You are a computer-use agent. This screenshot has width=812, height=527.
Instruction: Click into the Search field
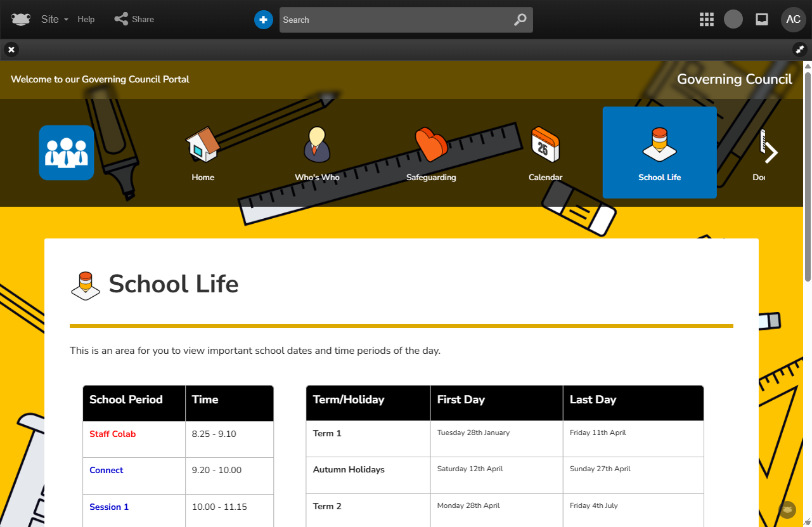[x=393, y=20]
